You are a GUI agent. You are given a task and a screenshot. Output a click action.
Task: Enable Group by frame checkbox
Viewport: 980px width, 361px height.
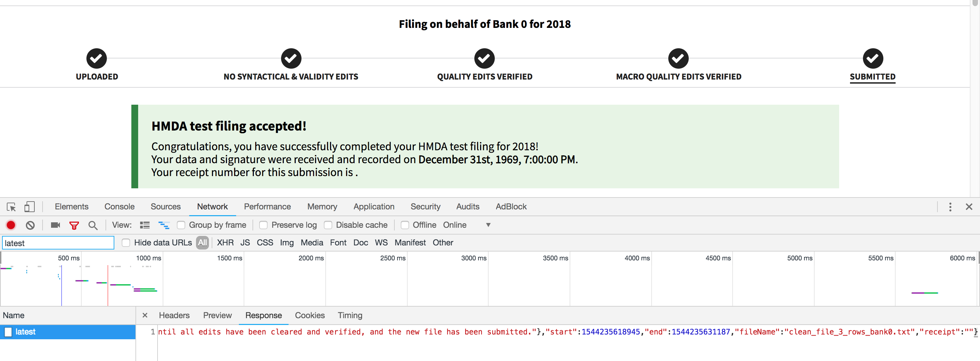point(181,225)
